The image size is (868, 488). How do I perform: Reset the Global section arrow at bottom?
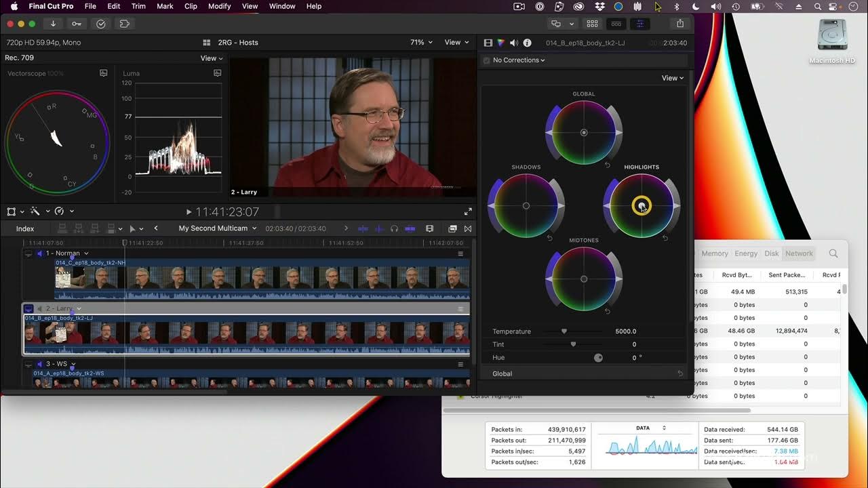680,373
